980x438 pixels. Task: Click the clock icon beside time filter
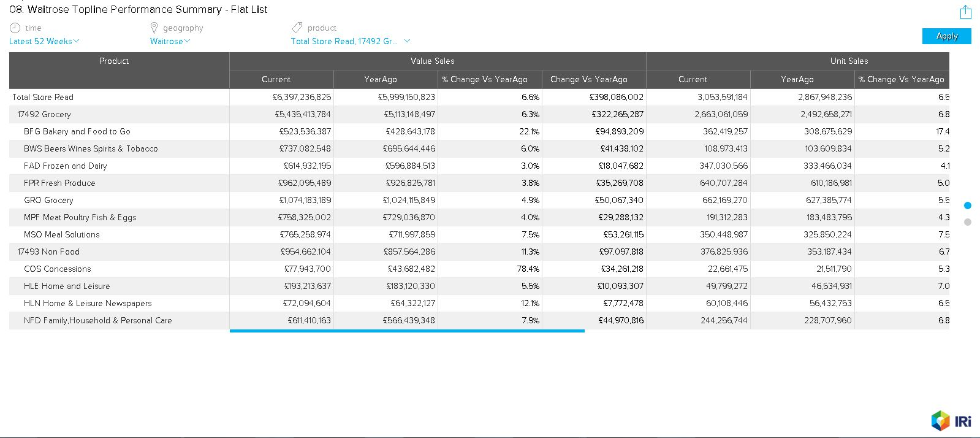pyautogui.click(x=15, y=28)
